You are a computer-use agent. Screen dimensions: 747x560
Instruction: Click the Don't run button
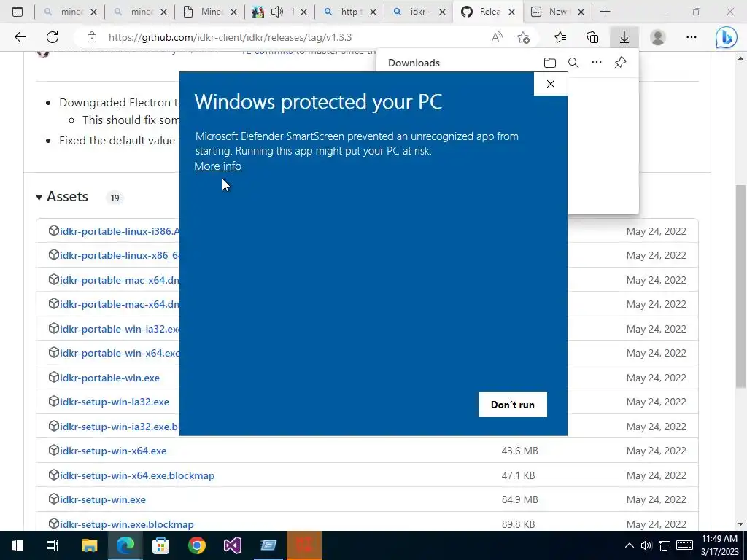(x=513, y=404)
